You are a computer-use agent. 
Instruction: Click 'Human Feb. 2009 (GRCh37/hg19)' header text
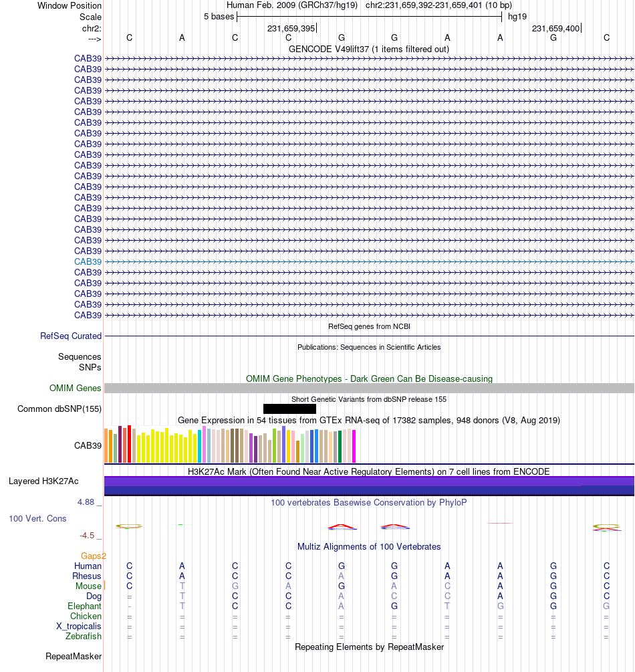(292, 5)
